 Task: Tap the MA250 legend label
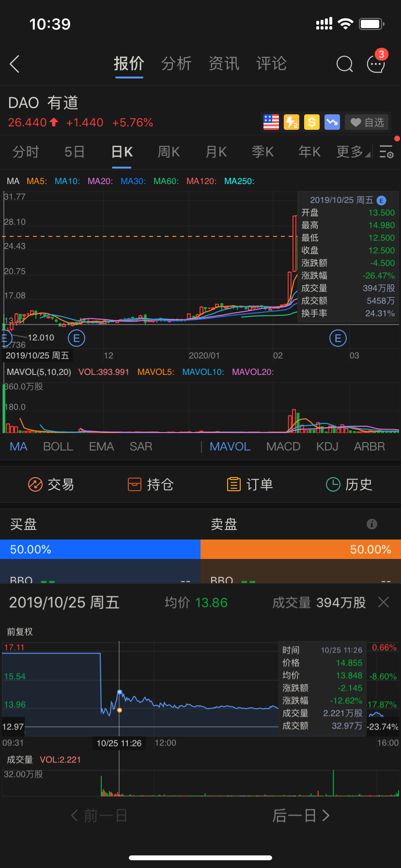coord(239,181)
